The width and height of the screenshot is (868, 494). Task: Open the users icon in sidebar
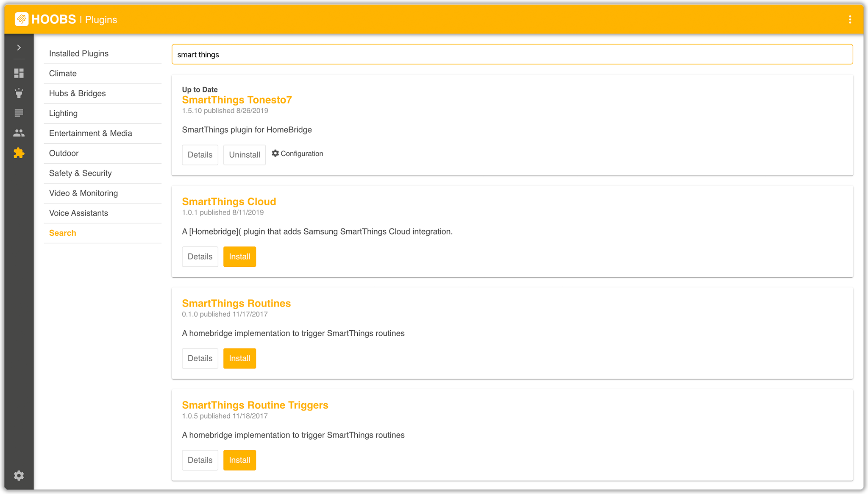(19, 133)
